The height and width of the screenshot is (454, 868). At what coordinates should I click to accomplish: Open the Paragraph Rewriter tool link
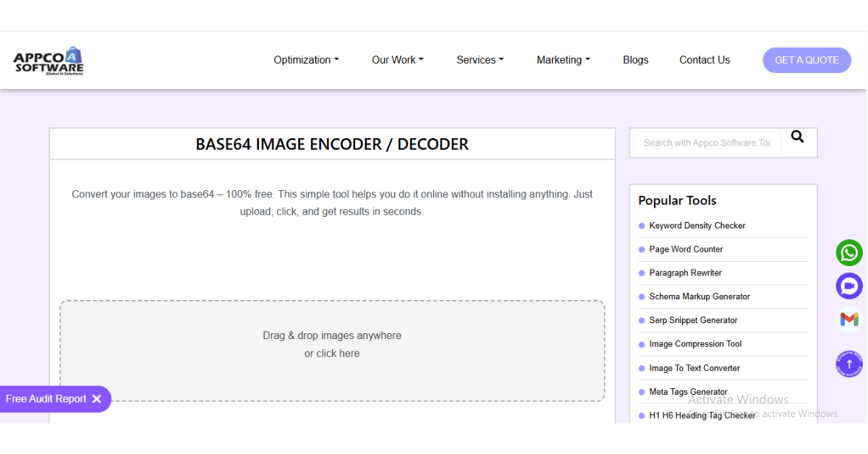click(x=685, y=273)
